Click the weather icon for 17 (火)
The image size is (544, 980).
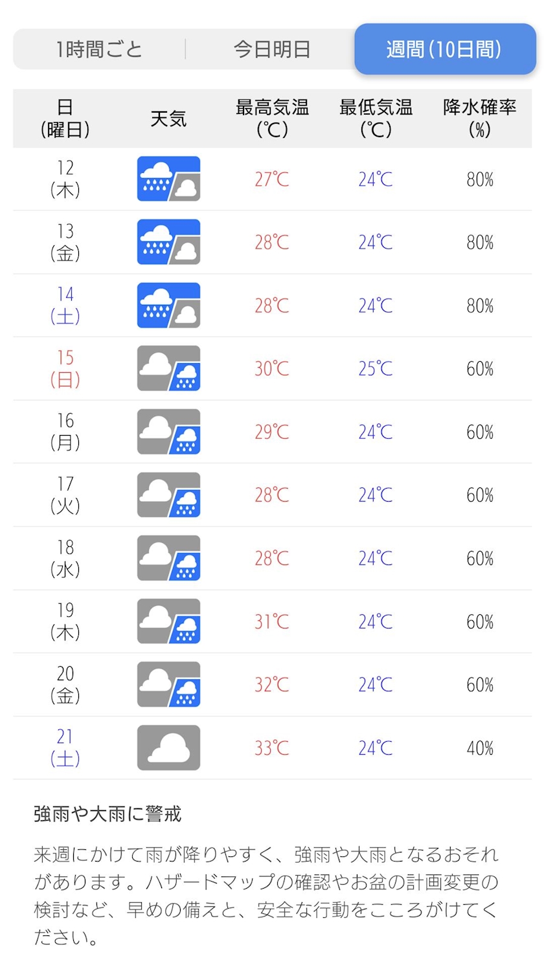168,495
